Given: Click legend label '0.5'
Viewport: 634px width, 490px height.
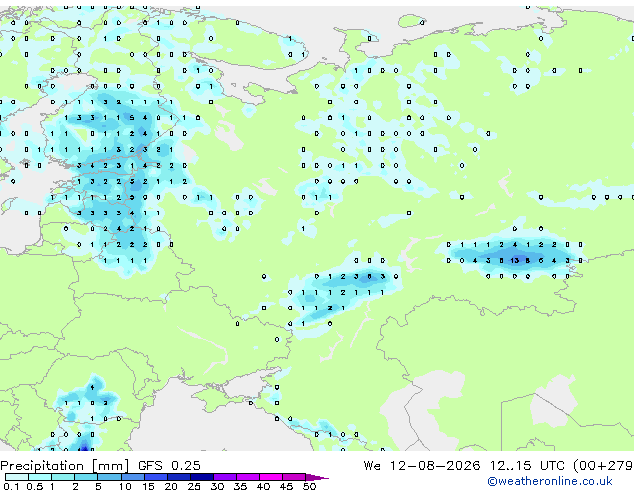Looking at the screenshot, I should pyautogui.click(x=35, y=486).
